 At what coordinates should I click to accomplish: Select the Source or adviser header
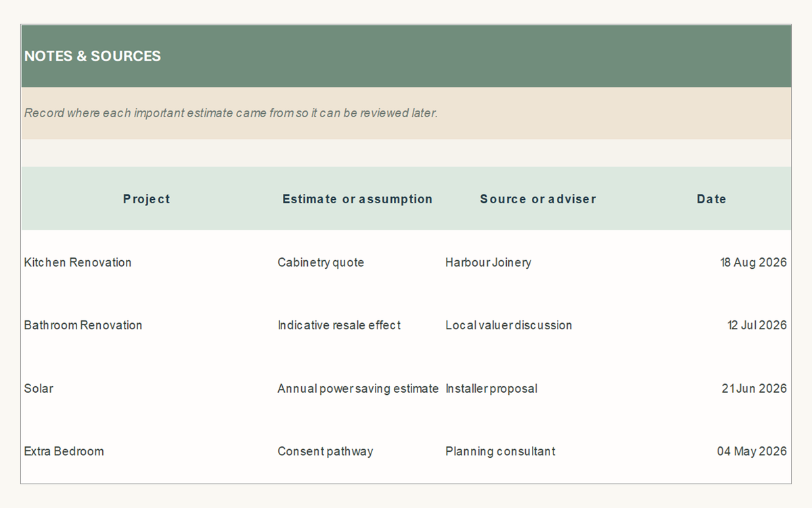click(x=538, y=199)
